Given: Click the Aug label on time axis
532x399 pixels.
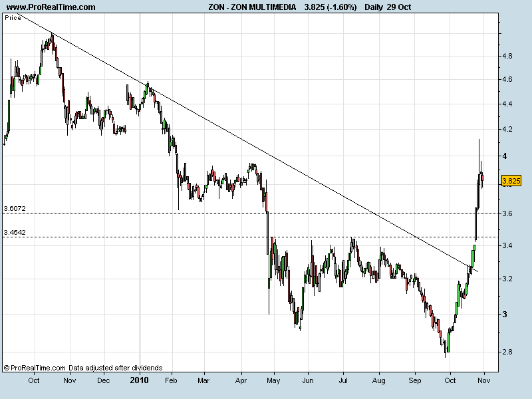Looking at the screenshot, I should (x=378, y=380).
